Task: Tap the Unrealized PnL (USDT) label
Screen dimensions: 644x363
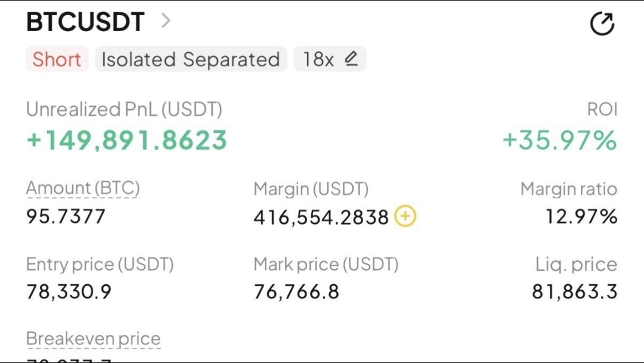Action: tap(125, 109)
